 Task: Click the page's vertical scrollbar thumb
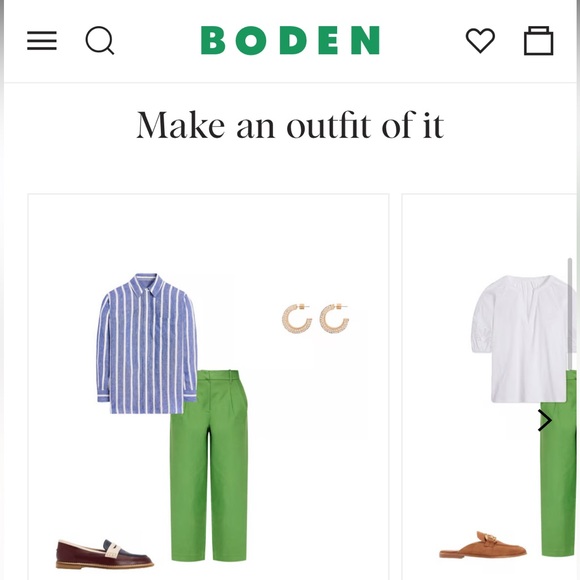[570, 314]
